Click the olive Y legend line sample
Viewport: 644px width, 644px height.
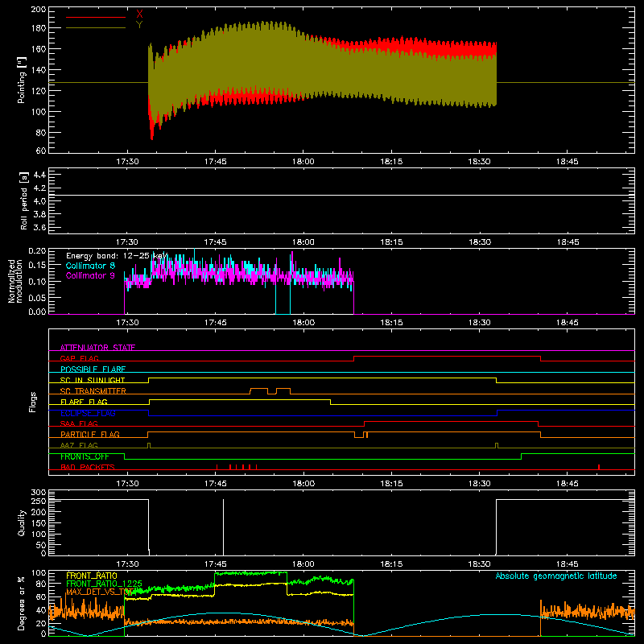pyautogui.click(x=96, y=28)
